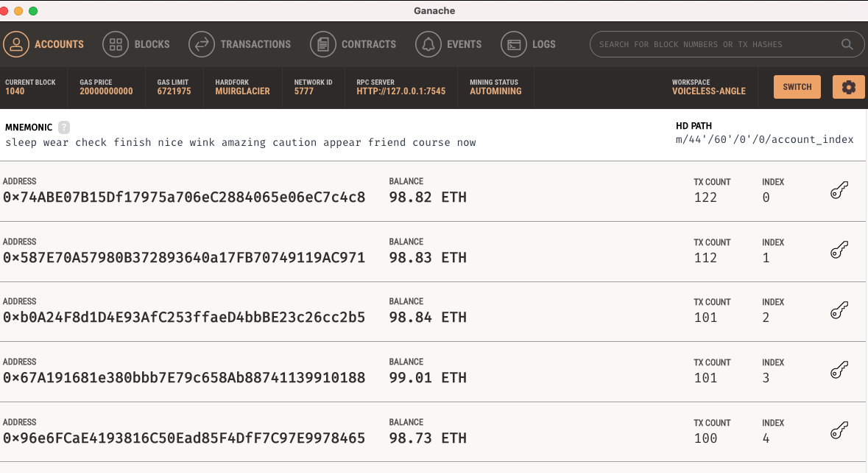Select address 0×587E70A57980B372893640a17FB70749119AC971
868x473 pixels.
point(184,258)
